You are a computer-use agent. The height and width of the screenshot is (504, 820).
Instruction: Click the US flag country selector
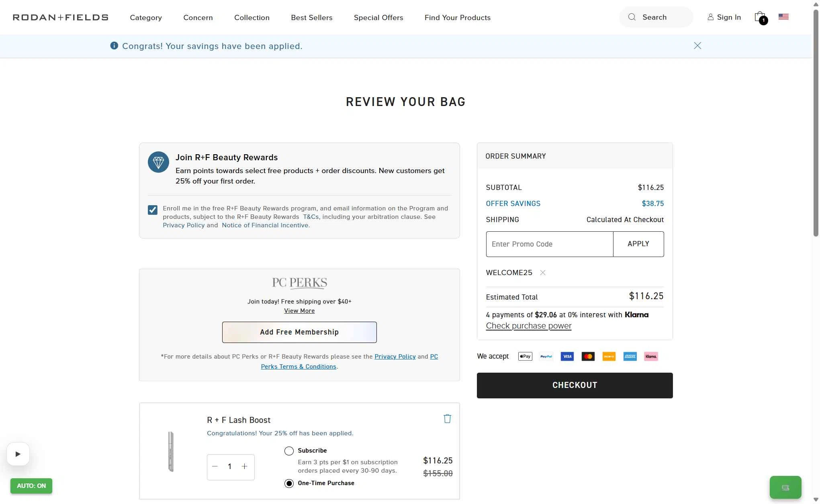[x=783, y=17]
